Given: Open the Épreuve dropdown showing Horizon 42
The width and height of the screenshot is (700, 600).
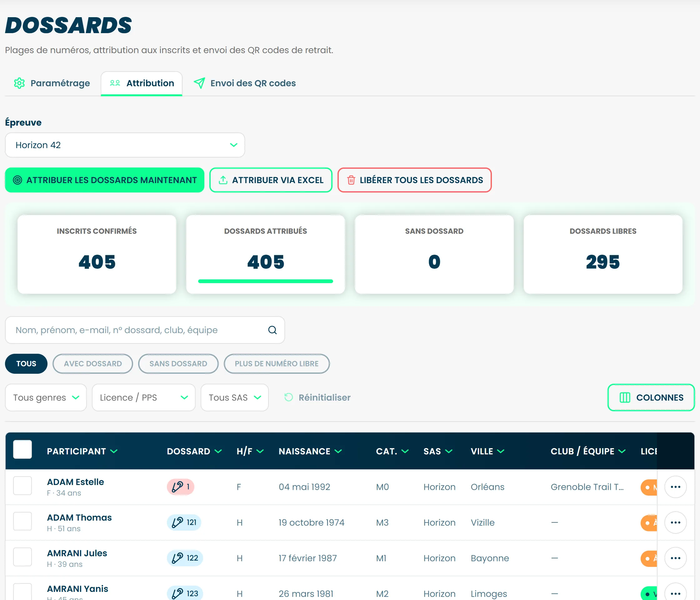Looking at the screenshot, I should click(125, 145).
